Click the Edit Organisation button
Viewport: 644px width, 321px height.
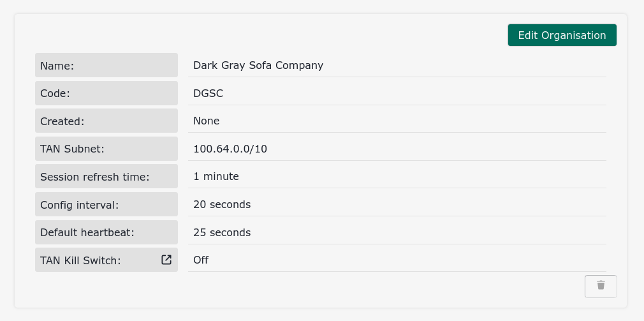pos(562,35)
